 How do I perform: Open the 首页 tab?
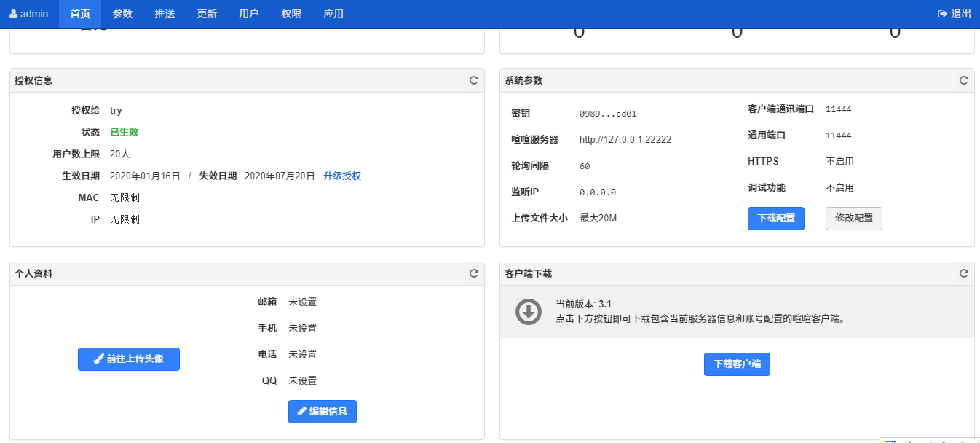(x=80, y=14)
